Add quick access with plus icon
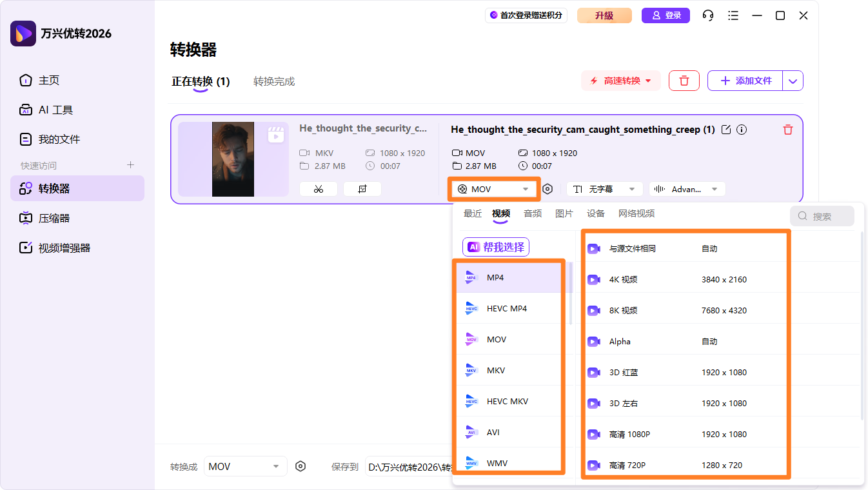The width and height of the screenshot is (868, 490). coord(130,165)
